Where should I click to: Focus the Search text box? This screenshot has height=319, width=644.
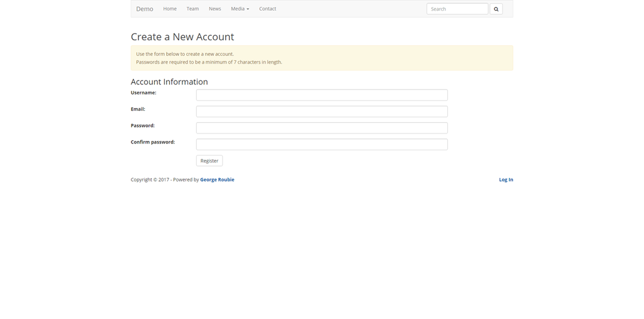pos(457,9)
